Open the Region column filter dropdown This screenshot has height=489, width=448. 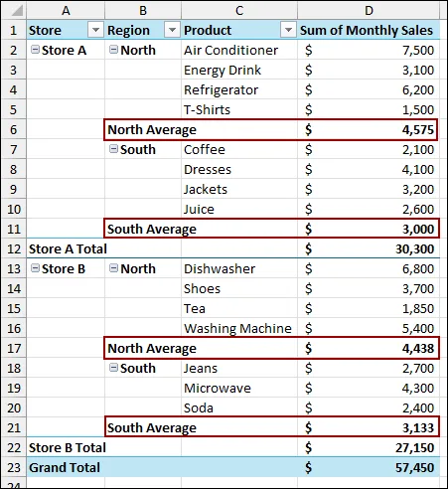[x=172, y=30]
